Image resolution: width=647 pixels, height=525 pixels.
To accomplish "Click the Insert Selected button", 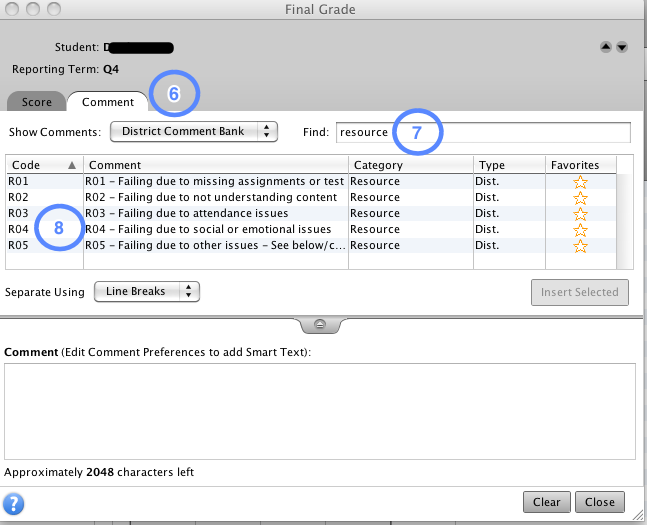I will click(x=579, y=292).
